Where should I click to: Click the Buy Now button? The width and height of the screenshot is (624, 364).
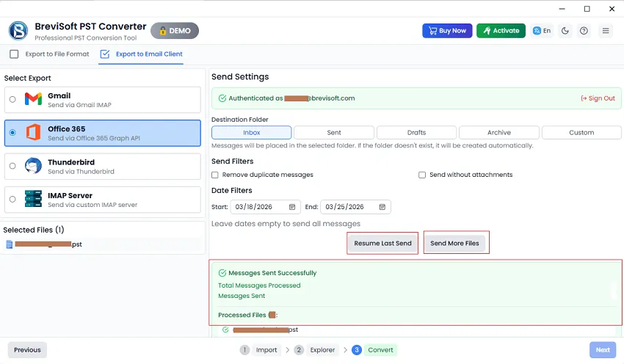(x=447, y=31)
